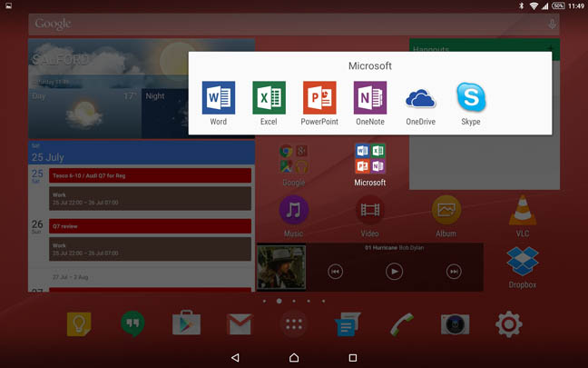Play the track in the music widget
Image resolution: width=588 pixels, height=368 pixels.
point(394,272)
